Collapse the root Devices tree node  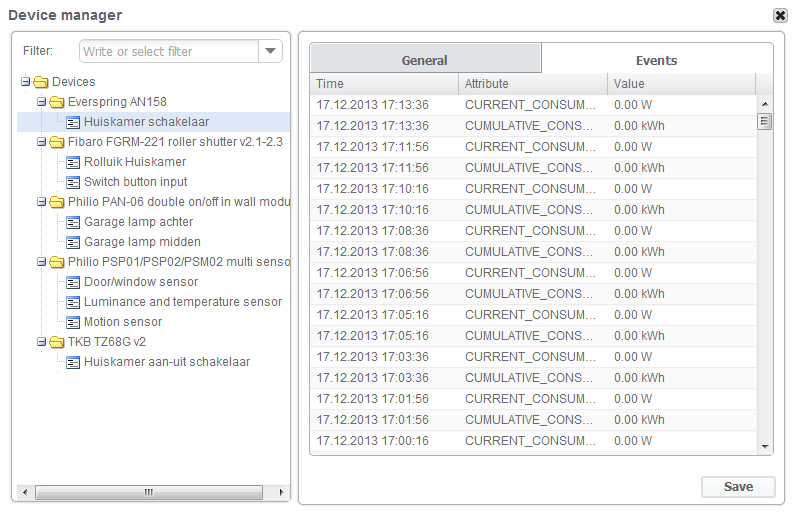coord(26,82)
